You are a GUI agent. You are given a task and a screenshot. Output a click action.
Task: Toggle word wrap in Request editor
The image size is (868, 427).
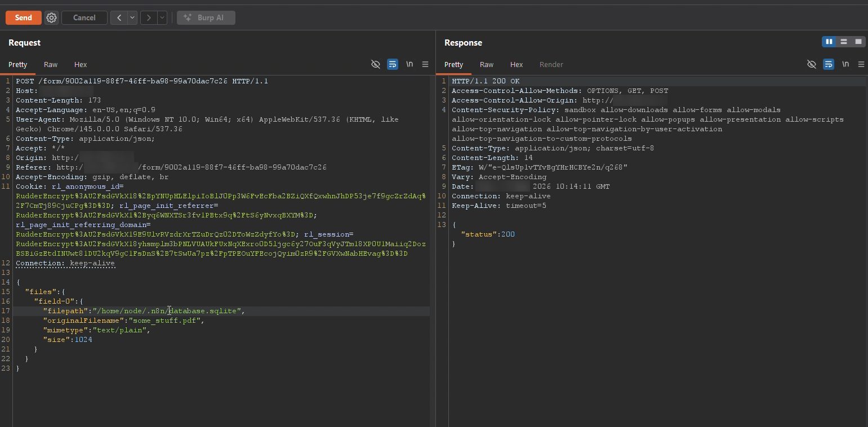click(x=393, y=64)
